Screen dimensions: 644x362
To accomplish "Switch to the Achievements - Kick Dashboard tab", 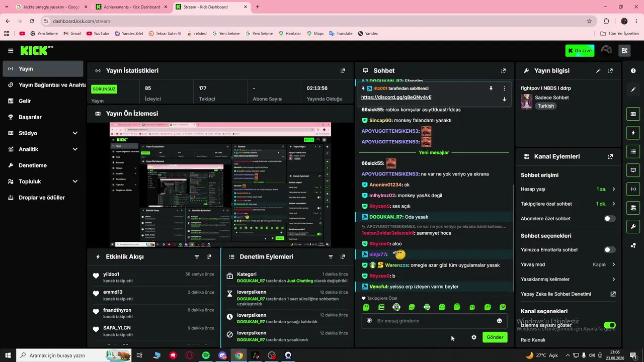I will 132,7.
